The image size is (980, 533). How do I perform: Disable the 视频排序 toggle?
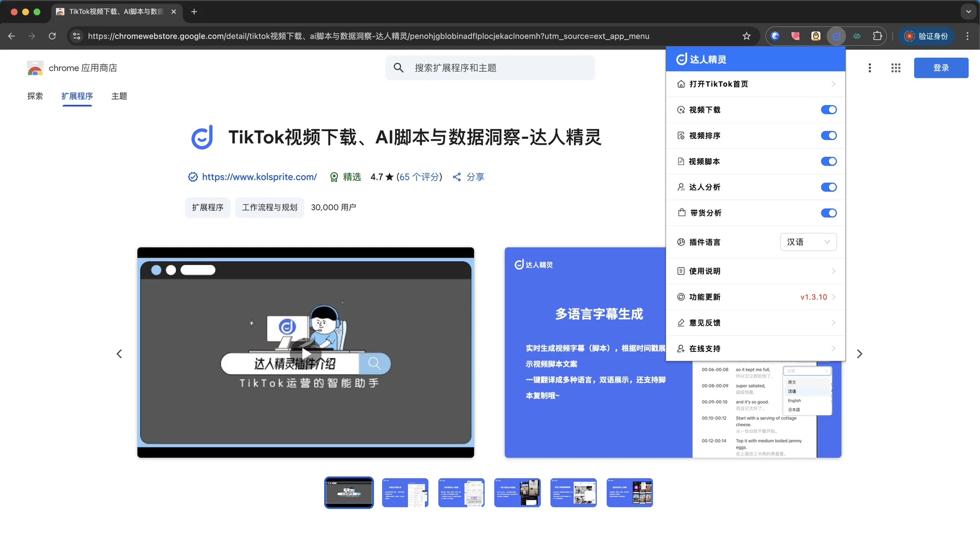[828, 135]
